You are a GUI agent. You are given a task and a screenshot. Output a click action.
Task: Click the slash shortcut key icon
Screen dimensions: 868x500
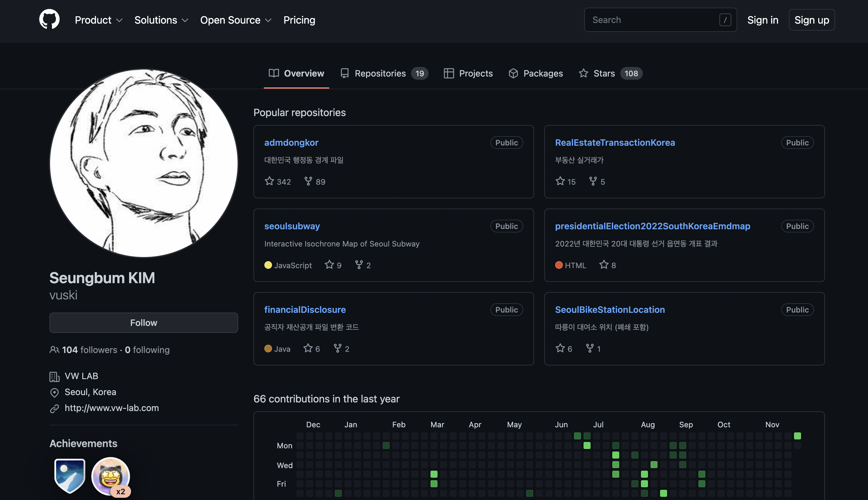[725, 20]
